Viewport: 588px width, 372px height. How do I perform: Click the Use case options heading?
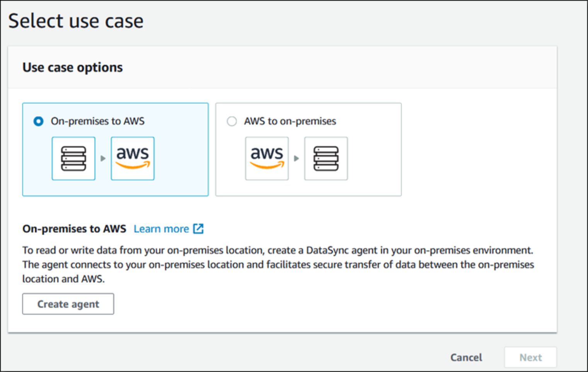coord(73,67)
